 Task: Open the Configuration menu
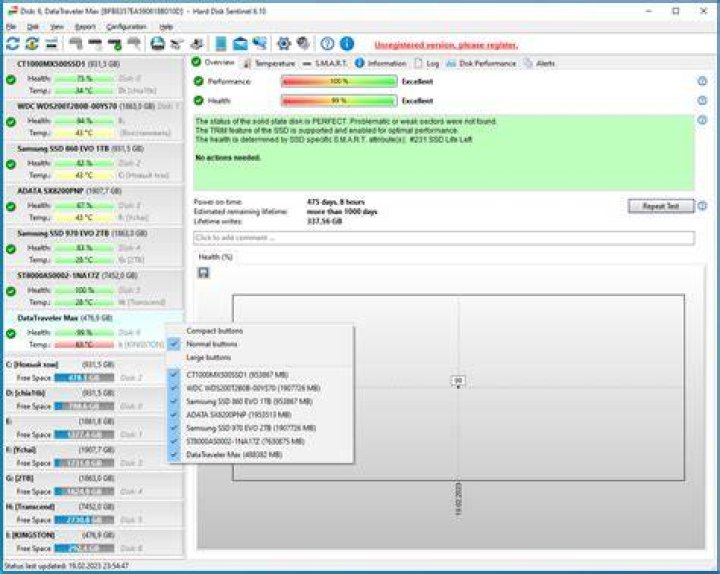click(126, 27)
